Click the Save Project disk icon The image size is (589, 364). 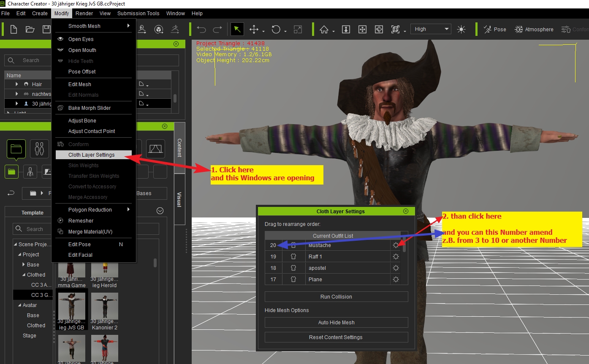coord(46,29)
